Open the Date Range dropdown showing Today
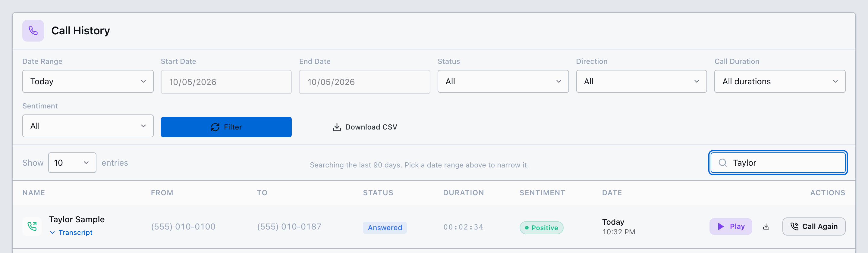The width and height of the screenshot is (868, 253). click(x=88, y=81)
